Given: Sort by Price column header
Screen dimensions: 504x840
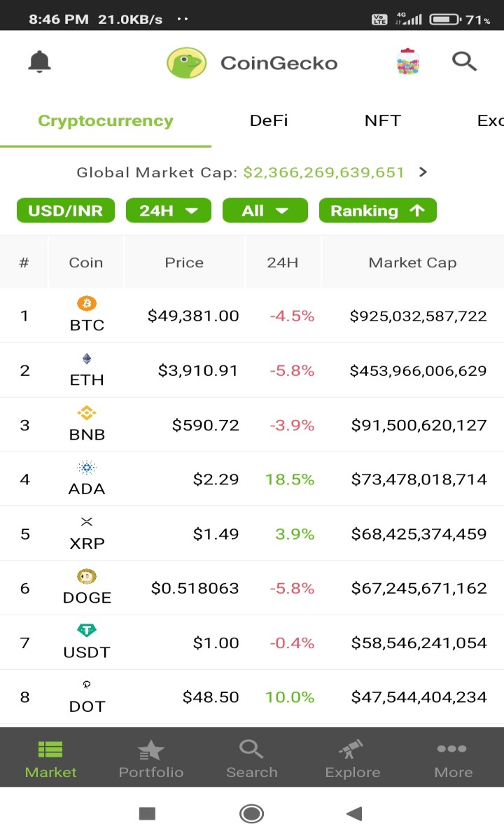Looking at the screenshot, I should click(184, 262).
